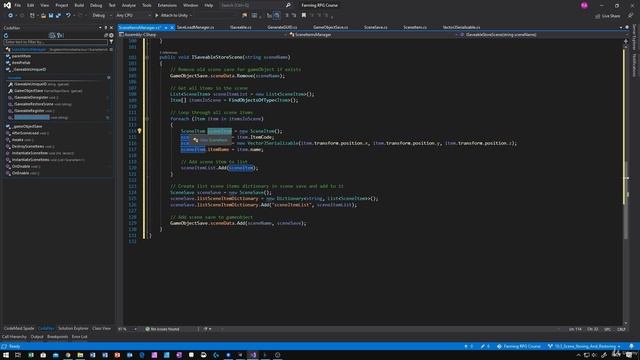Open the Any CPU platform dropdown

point(133,16)
